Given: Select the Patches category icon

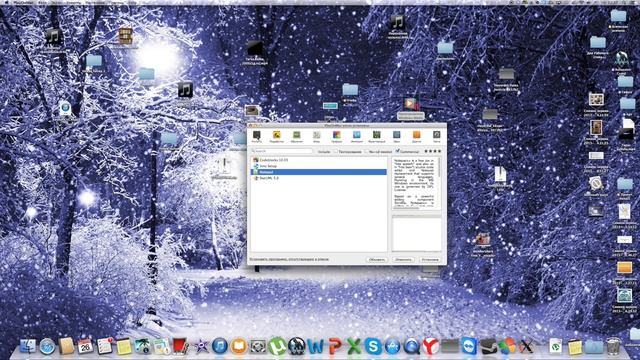Looking at the screenshot, I should [436, 136].
